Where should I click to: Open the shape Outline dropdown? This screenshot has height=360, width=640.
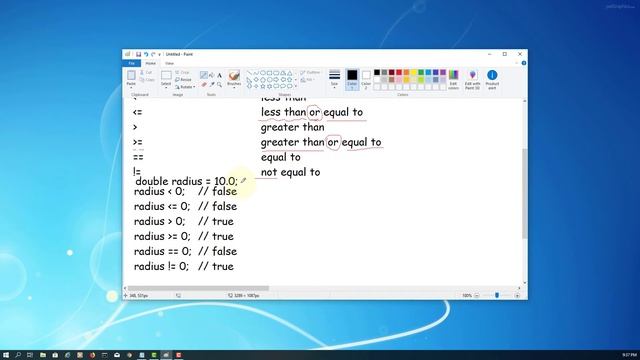(310, 73)
